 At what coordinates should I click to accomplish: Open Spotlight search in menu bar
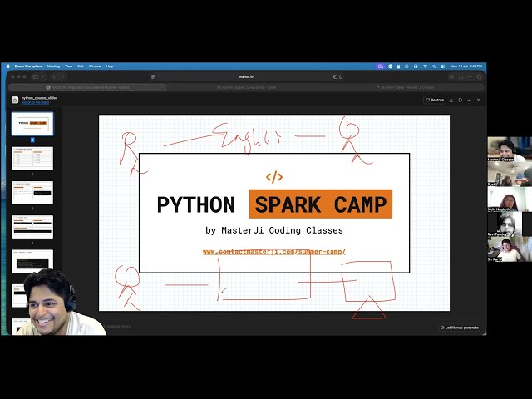(x=434, y=66)
